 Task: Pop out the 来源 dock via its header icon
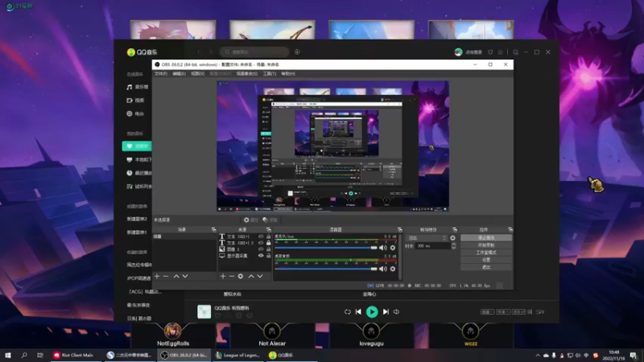click(x=269, y=229)
